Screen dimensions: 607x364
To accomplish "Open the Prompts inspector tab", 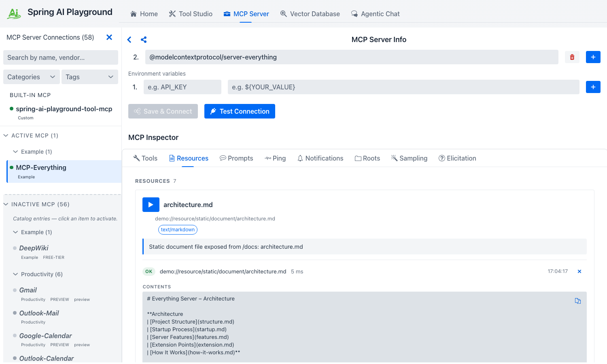I will point(236,158).
